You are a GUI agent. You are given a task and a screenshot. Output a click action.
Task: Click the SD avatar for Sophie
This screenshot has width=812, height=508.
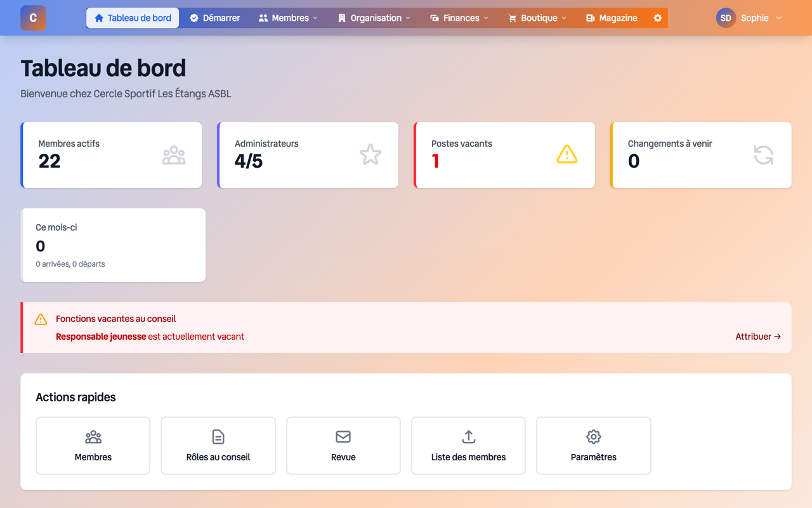coord(726,18)
